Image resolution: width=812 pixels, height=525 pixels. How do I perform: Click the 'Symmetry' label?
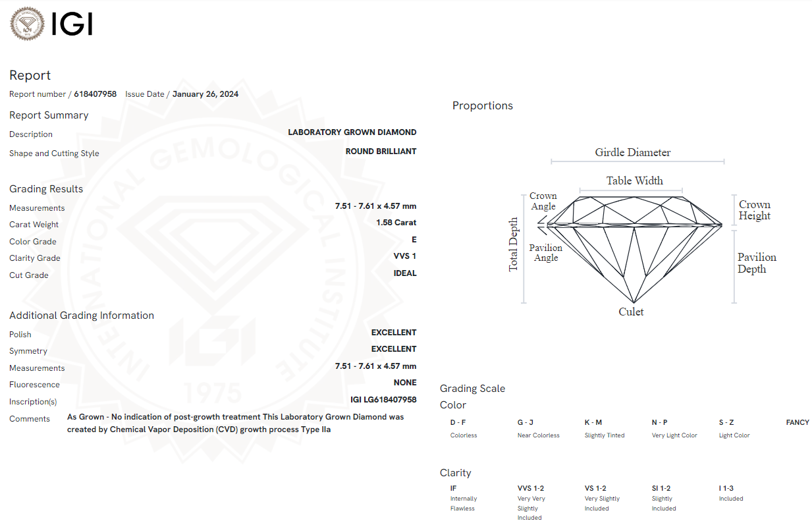(28, 351)
